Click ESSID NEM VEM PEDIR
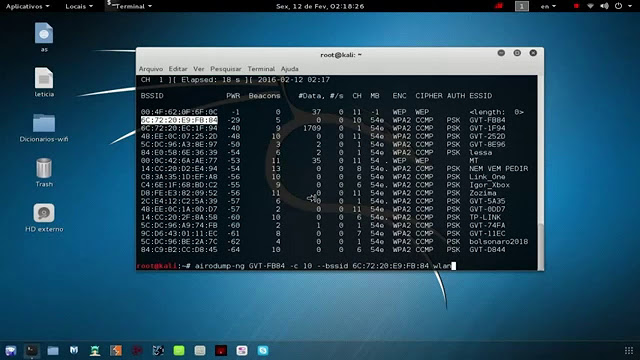The height and width of the screenshot is (360, 640). click(498, 169)
